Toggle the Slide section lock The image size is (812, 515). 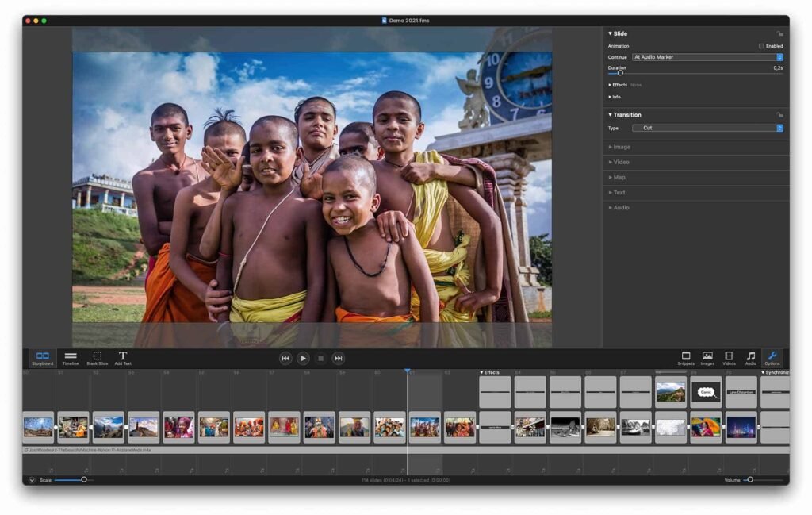(779, 33)
